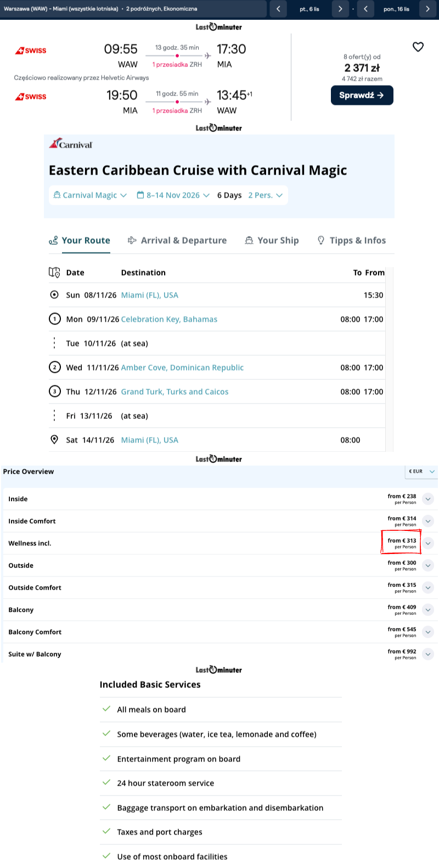Expand the Wellness incl. price row

[x=428, y=544]
